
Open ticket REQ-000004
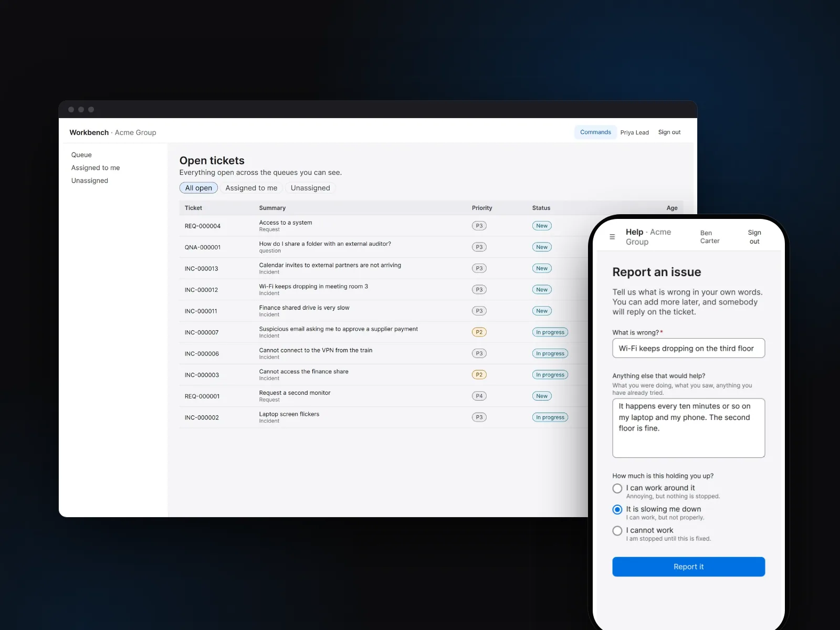pyautogui.click(x=203, y=226)
